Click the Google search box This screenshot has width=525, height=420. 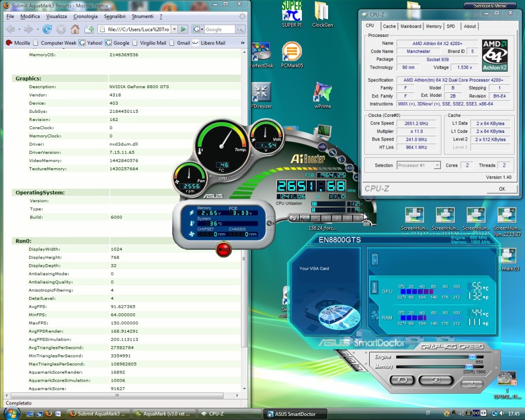pyautogui.click(x=219, y=29)
